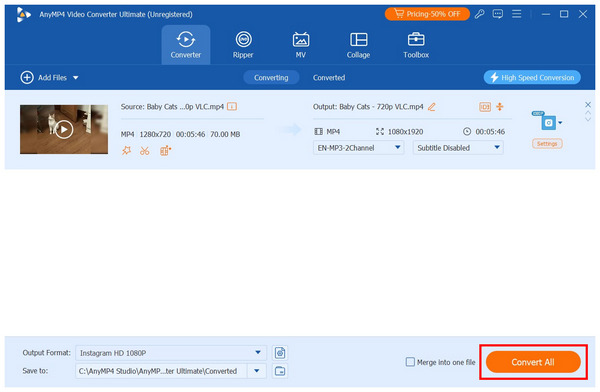Click the Pricing-50% OFF button
600x392 pixels.
427,14
